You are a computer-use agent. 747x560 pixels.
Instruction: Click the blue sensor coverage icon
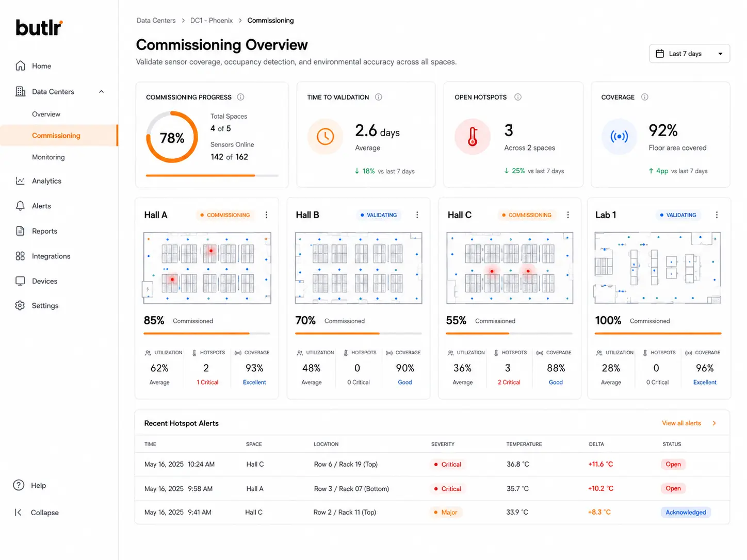point(619,137)
